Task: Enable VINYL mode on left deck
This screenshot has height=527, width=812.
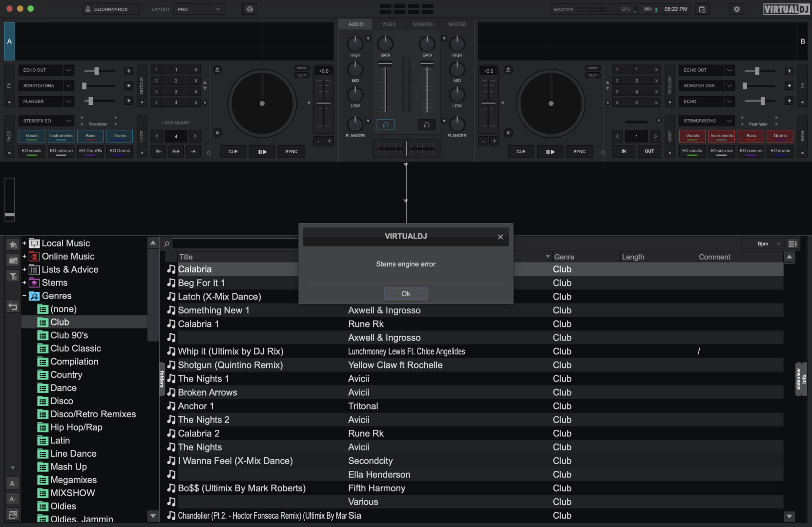Action: 302,68
